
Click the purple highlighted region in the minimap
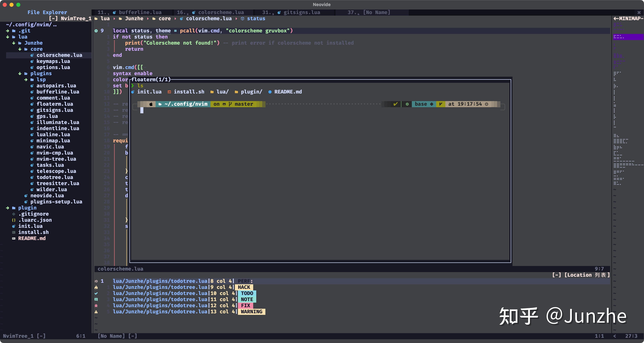(x=628, y=37)
